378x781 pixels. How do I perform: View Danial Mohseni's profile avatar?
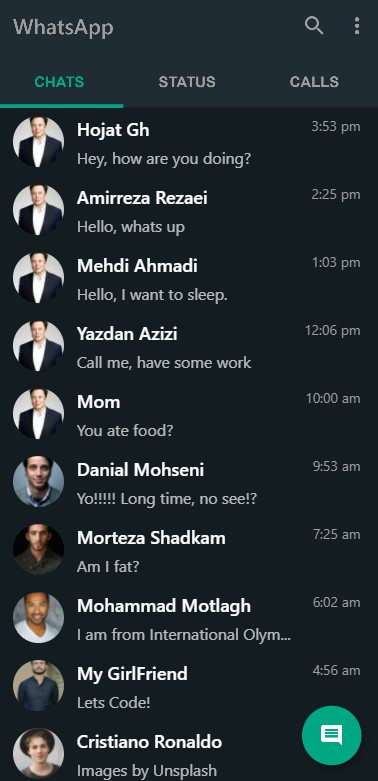(x=38, y=482)
